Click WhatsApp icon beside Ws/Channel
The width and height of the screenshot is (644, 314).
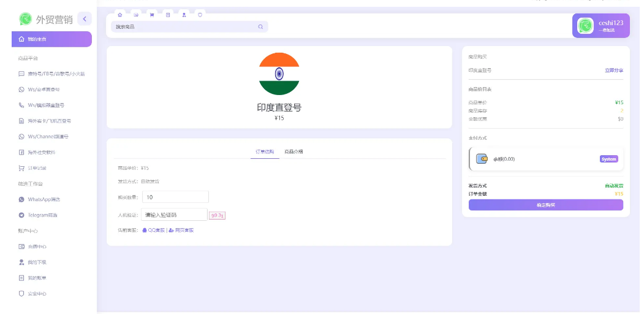[21, 136]
